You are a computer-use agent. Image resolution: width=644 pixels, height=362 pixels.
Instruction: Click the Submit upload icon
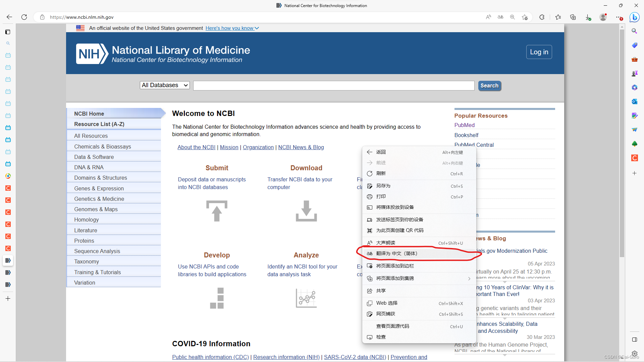(x=217, y=211)
